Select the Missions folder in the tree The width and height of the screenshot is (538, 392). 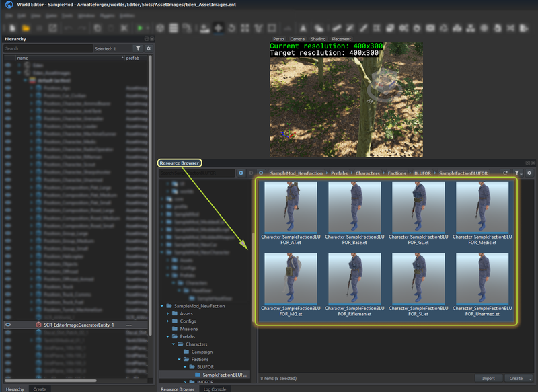click(189, 329)
